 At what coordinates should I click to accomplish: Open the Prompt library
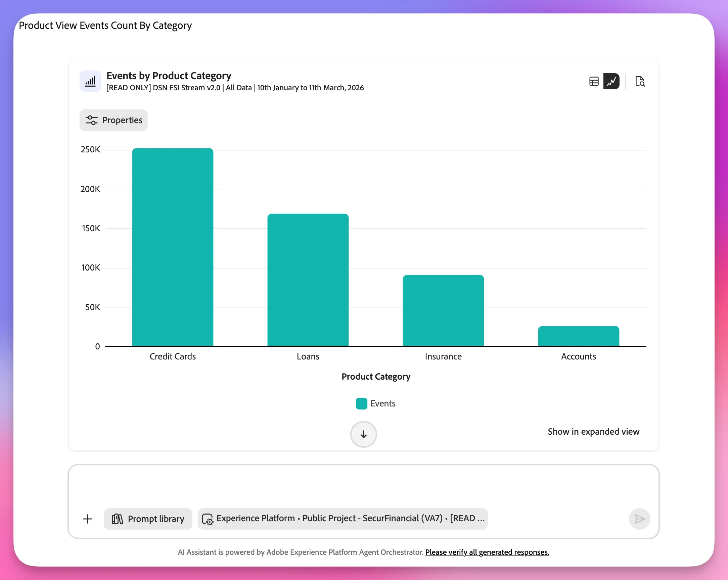tap(148, 519)
